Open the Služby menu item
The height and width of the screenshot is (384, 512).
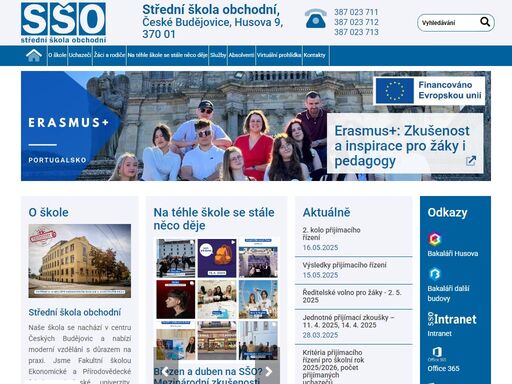218,55
